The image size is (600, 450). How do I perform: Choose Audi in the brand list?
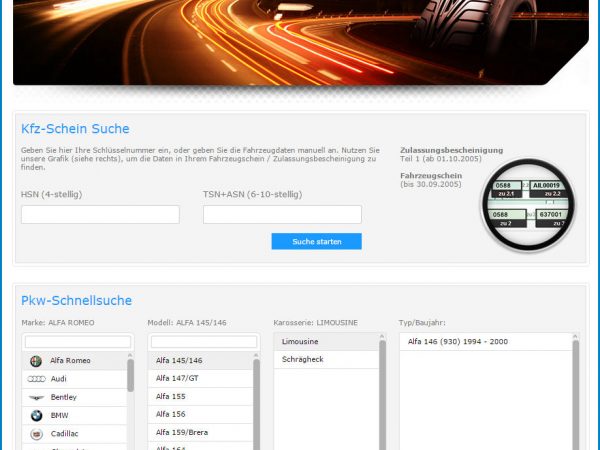(x=75, y=379)
